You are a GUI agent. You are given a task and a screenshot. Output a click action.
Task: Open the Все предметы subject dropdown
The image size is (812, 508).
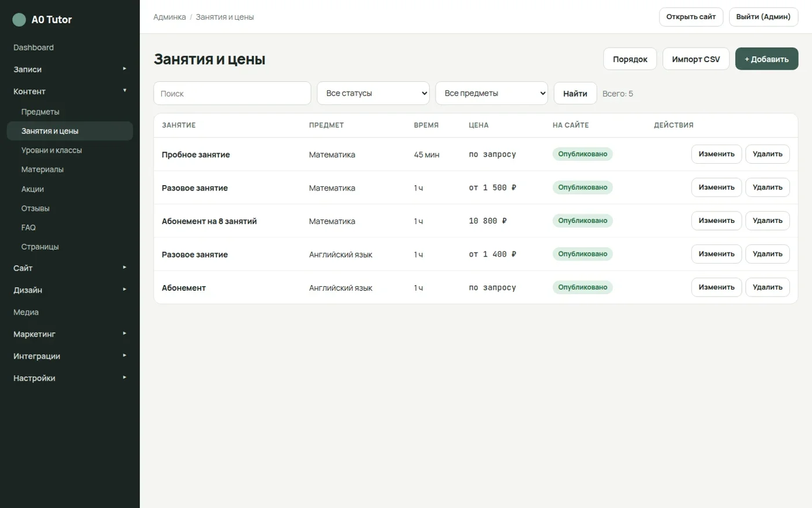tap(491, 93)
